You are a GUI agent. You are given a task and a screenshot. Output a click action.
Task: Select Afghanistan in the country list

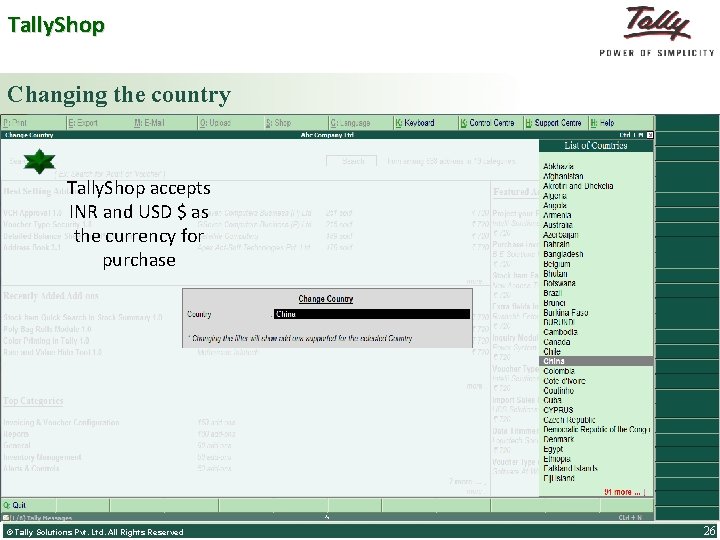(x=563, y=176)
